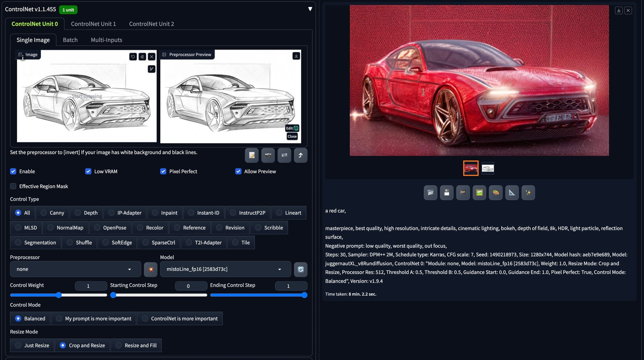The height and width of the screenshot is (360, 644).
Task: Click the palette send to inpaint icon
Action: coord(496,193)
